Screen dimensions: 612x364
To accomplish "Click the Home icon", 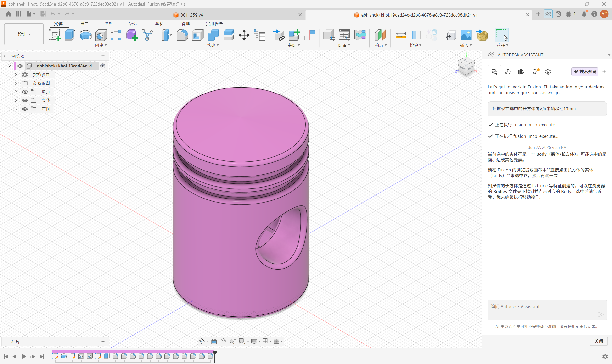I will tap(9, 14).
